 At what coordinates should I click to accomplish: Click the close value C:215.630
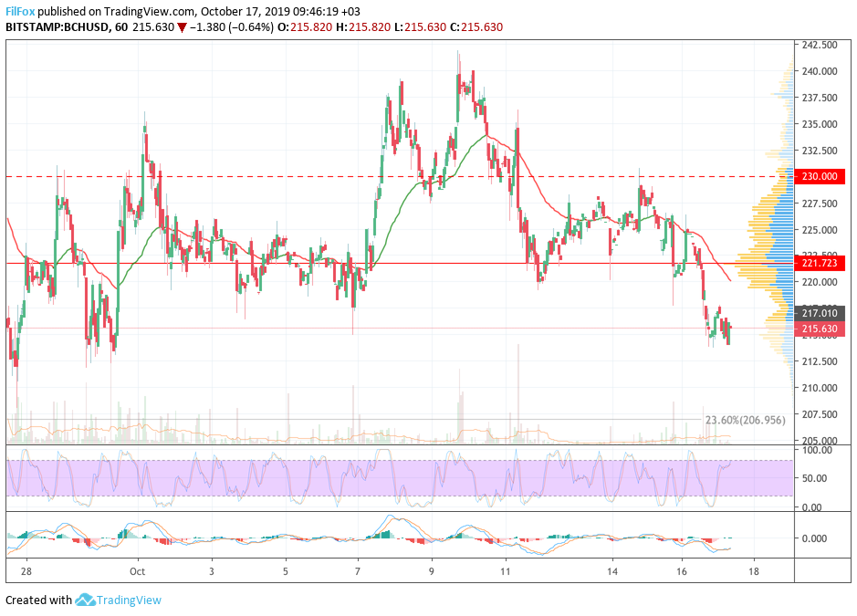click(x=476, y=27)
